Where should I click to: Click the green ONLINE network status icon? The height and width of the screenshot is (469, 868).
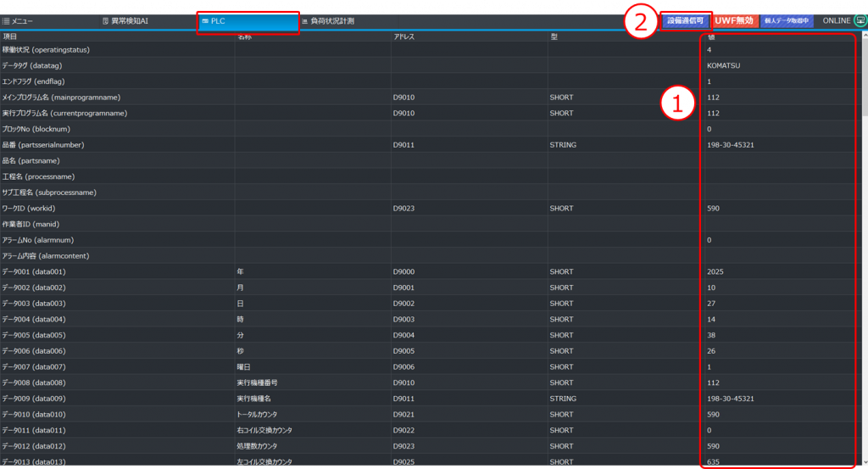coord(860,20)
